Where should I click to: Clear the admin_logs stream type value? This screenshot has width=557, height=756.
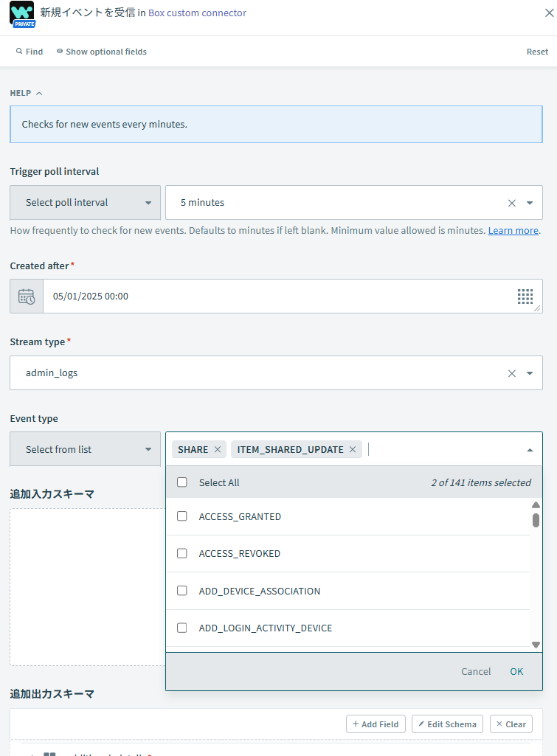tap(512, 373)
